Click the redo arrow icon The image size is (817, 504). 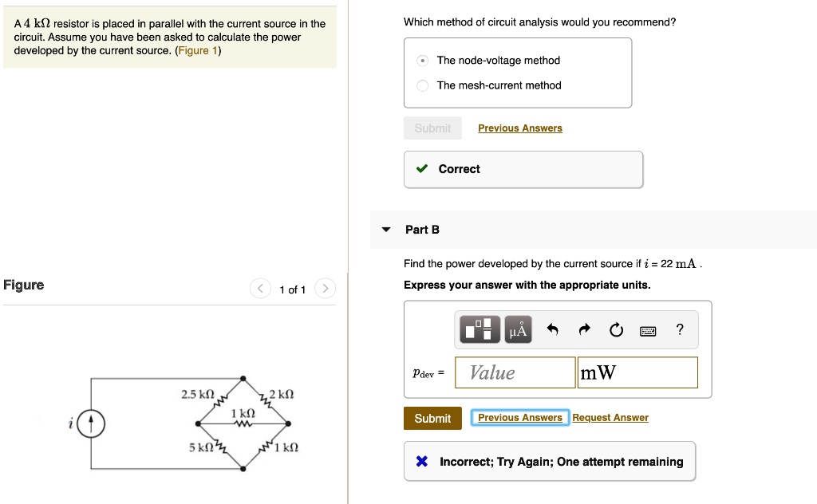point(584,329)
